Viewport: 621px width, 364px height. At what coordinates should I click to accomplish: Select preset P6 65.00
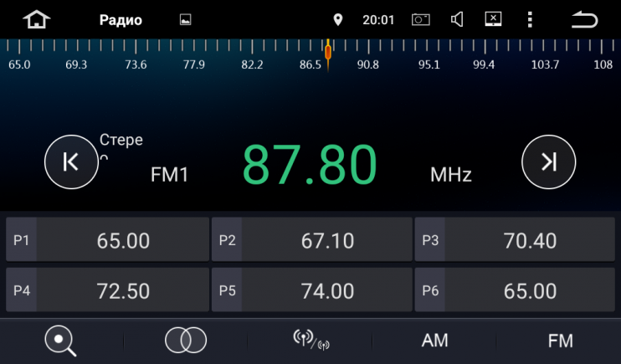(x=515, y=290)
